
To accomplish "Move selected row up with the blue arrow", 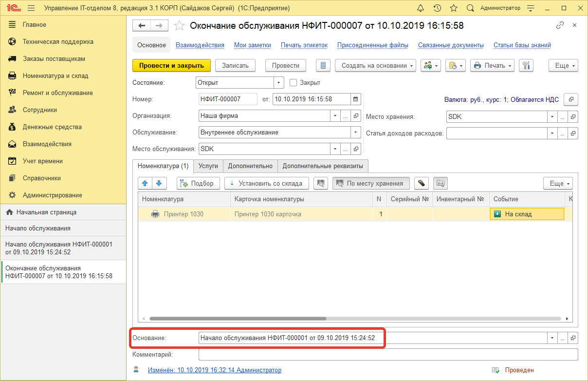I will (x=145, y=183).
